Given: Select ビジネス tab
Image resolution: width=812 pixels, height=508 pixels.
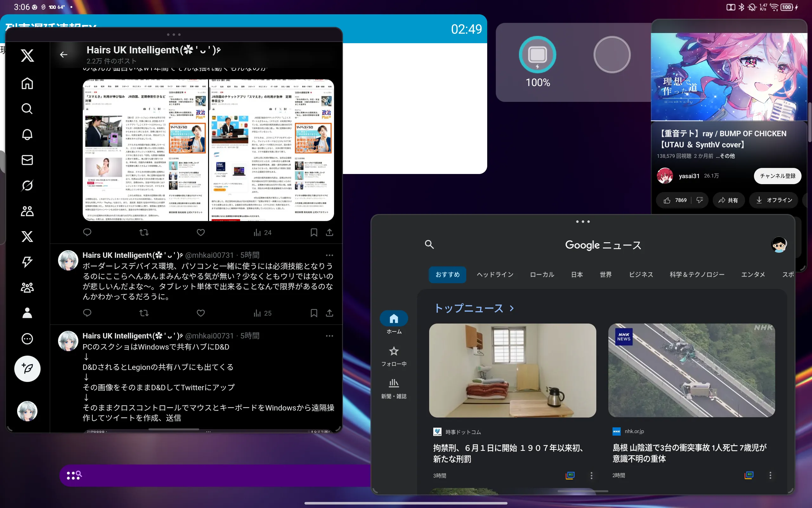Looking at the screenshot, I should [x=641, y=275].
